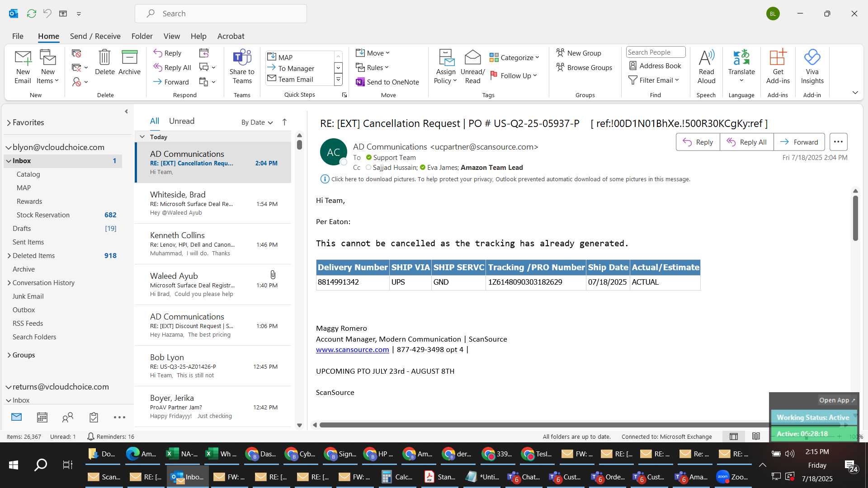Open the Acrobat tab
The height and width of the screenshot is (488, 868).
(231, 36)
